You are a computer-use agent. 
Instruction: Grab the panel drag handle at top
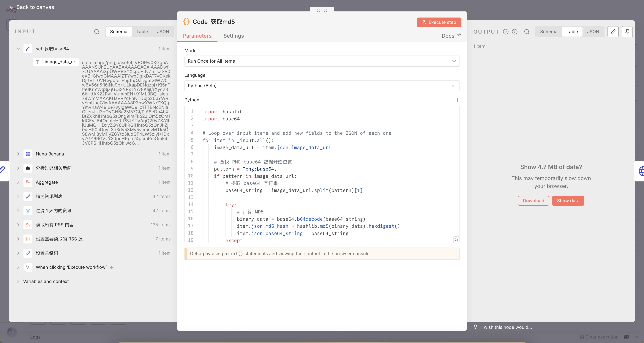point(322,10)
